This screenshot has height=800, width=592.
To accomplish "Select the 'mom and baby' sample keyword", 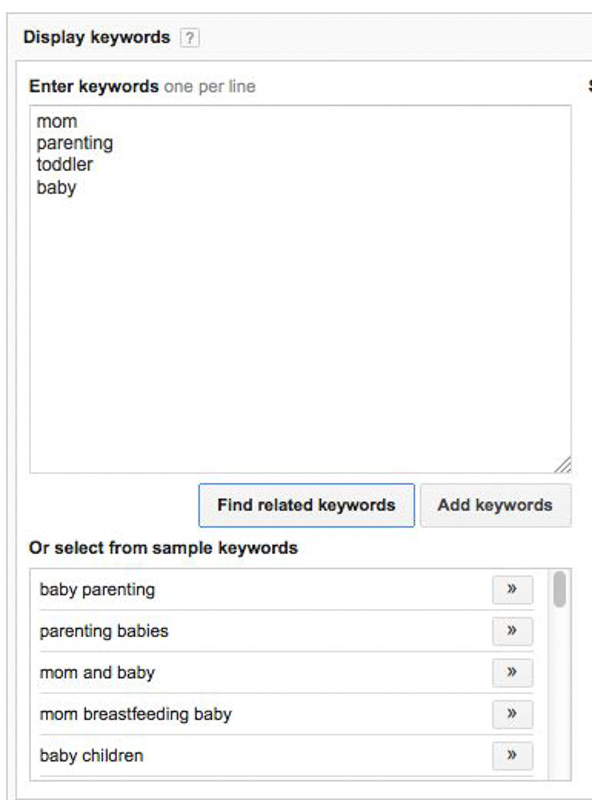I will (x=97, y=673).
